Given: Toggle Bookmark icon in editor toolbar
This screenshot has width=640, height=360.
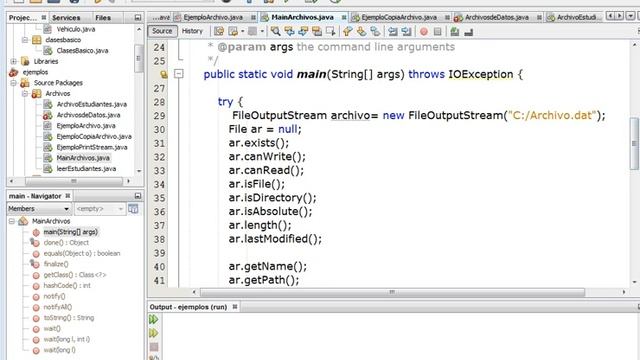Looking at the screenshot, I should coord(375,31).
